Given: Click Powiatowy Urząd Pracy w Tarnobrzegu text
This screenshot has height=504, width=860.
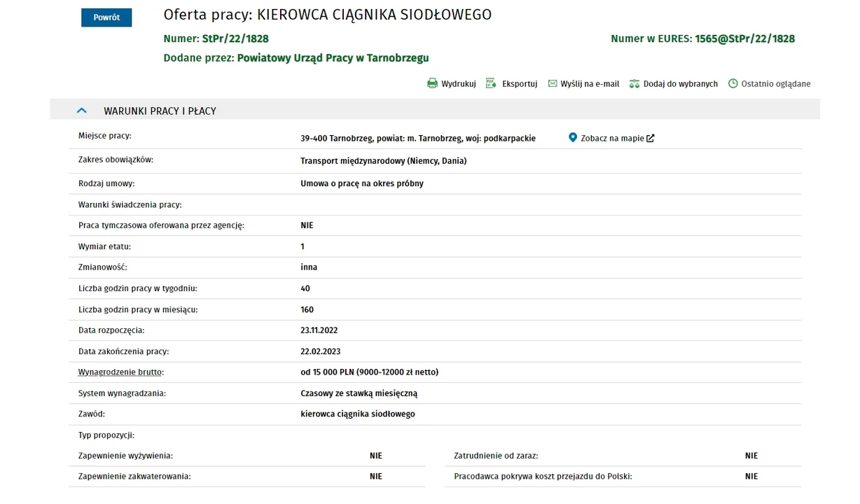Looking at the screenshot, I should 333,58.
